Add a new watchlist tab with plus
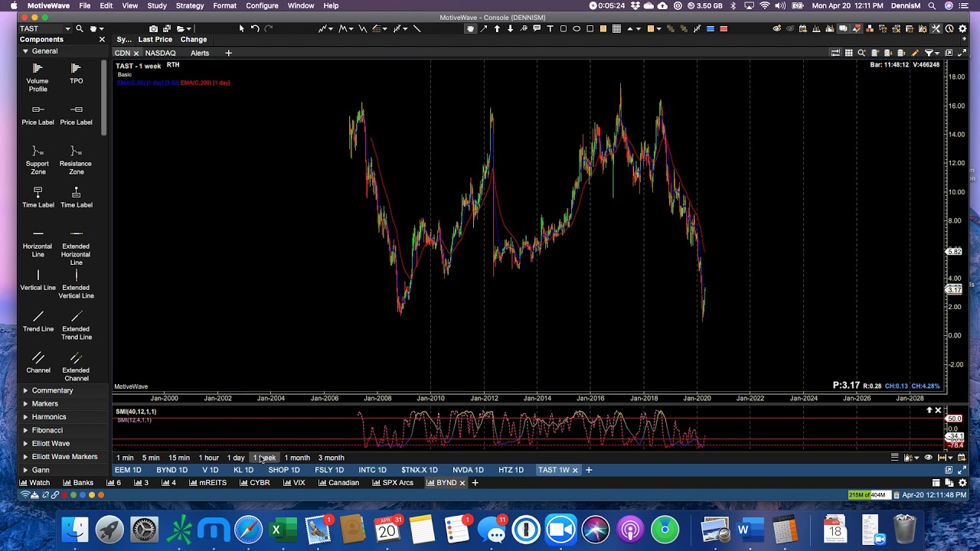Screen dimensions: 980x551 pos(228,53)
